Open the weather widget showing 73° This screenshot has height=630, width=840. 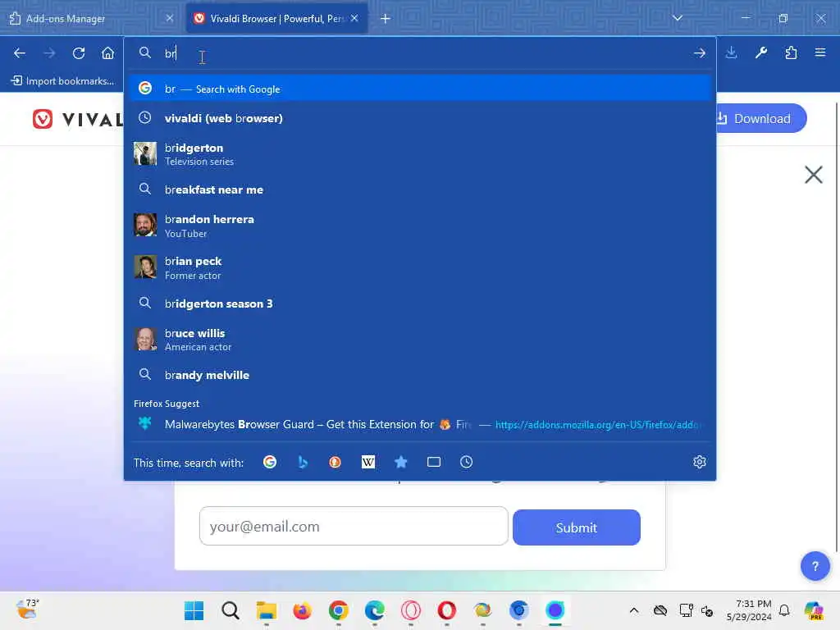tap(28, 609)
